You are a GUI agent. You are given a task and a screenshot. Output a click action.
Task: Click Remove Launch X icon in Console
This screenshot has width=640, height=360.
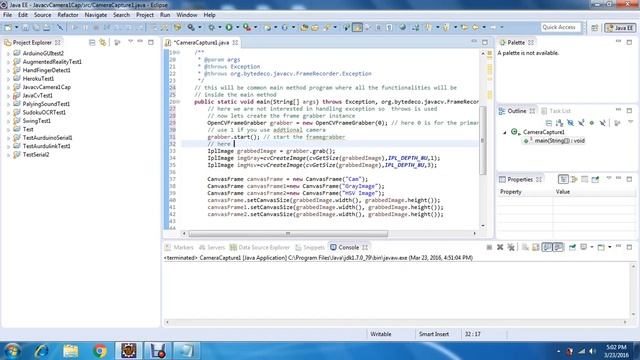[500, 247]
